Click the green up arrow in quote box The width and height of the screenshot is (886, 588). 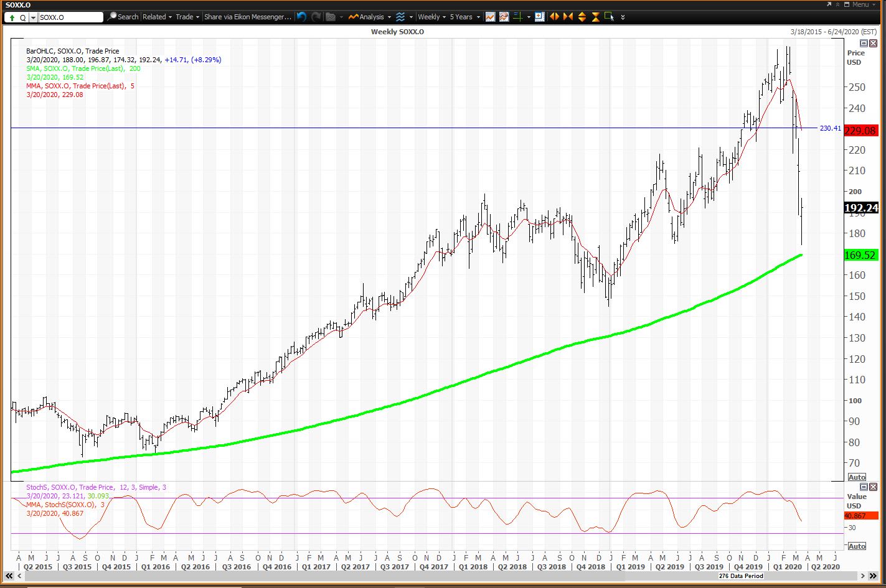click(11, 17)
